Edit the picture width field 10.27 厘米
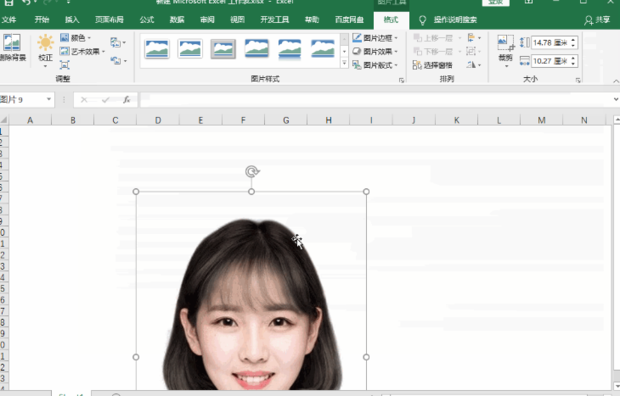Screen dimensions: 620x396 click(550, 61)
